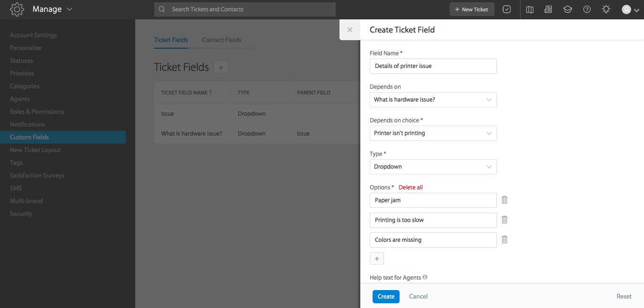Click the Delete all link above options

(410, 187)
